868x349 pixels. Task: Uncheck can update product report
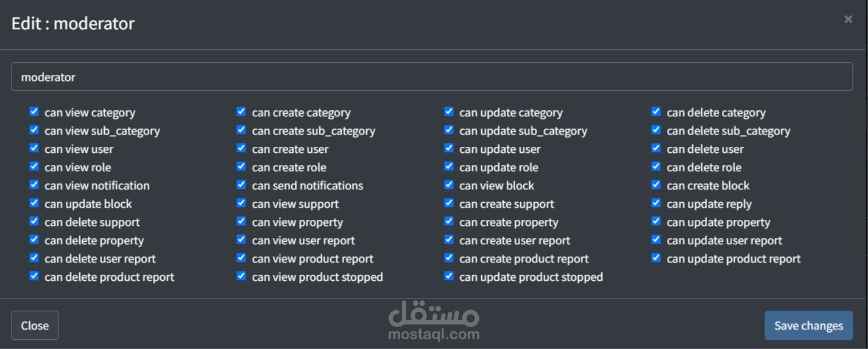click(x=656, y=258)
